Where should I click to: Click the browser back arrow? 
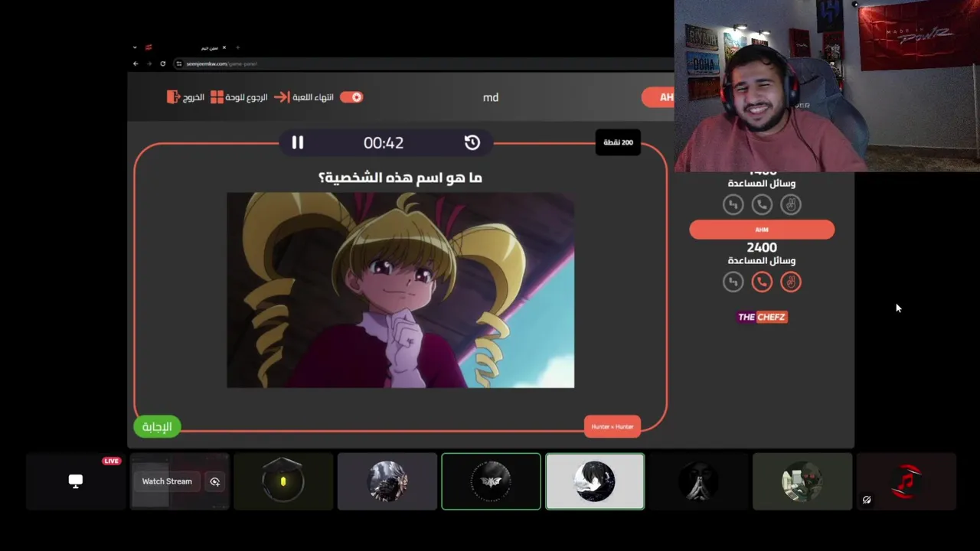[136, 64]
